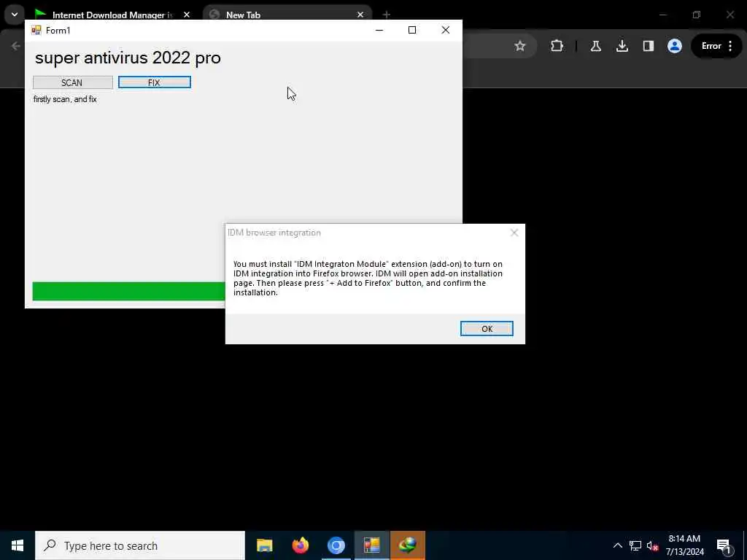Image resolution: width=747 pixels, height=560 pixels.
Task: Minimize the Chrome browser window
Action: coord(662,15)
